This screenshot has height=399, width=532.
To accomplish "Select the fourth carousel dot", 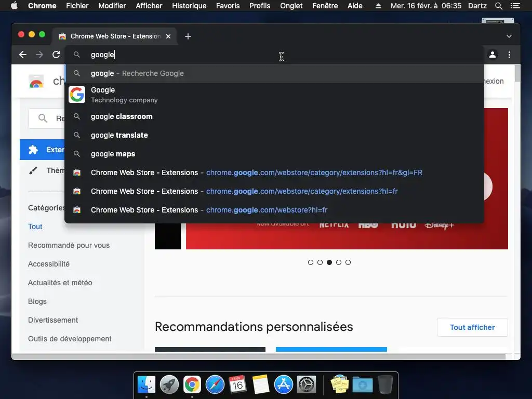I will point(339,262).
